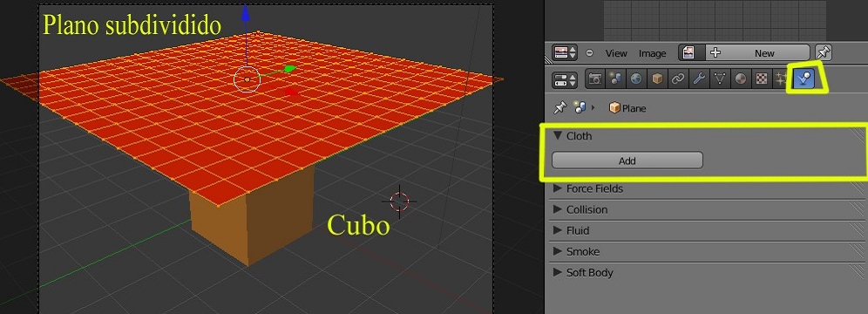The width and height of the screenshot is (868, 314).
Task: Click the 3D cursor in the viewport
Action: pos(399,201)
